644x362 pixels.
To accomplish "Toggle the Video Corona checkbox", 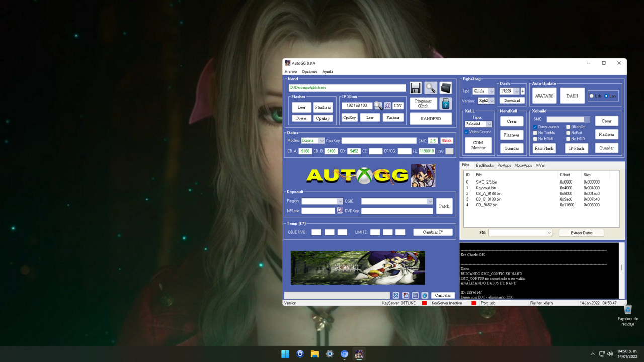I will click(x=466, y=132).
